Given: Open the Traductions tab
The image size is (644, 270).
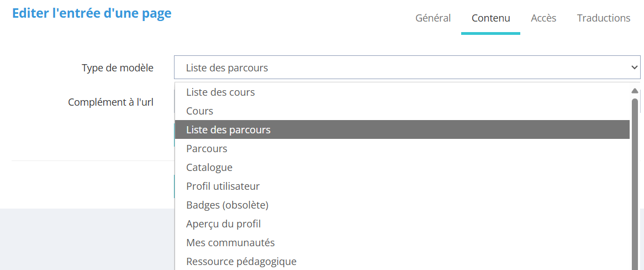Looking at the screenshot, I should tap(604, 18).
